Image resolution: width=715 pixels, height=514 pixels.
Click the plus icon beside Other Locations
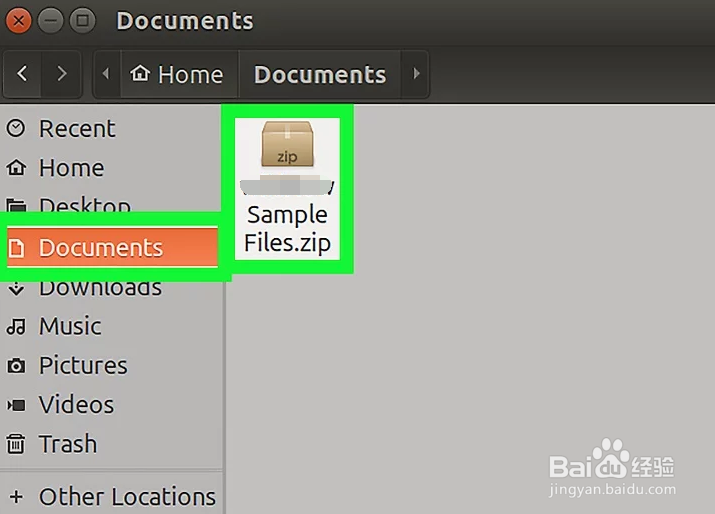16,497
